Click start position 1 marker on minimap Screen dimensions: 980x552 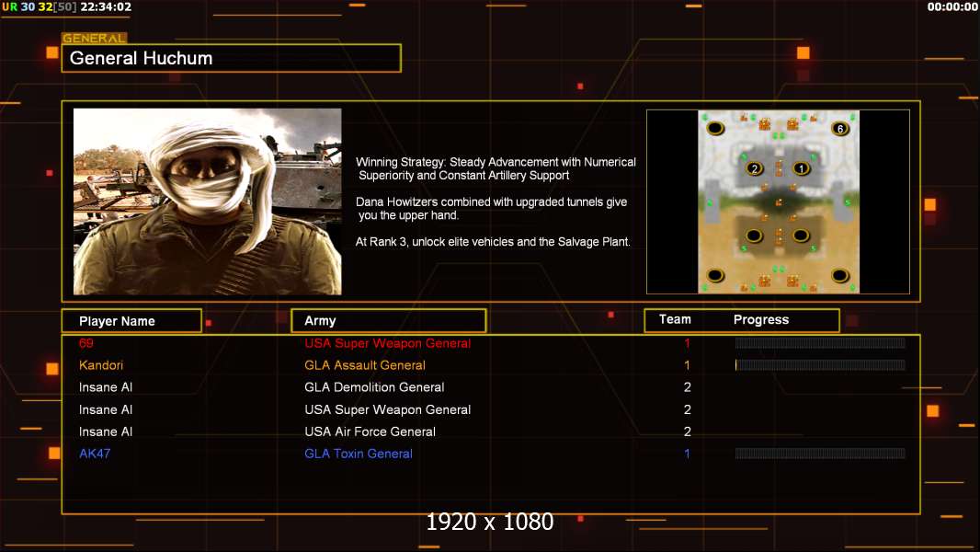[x=802, y=168]
